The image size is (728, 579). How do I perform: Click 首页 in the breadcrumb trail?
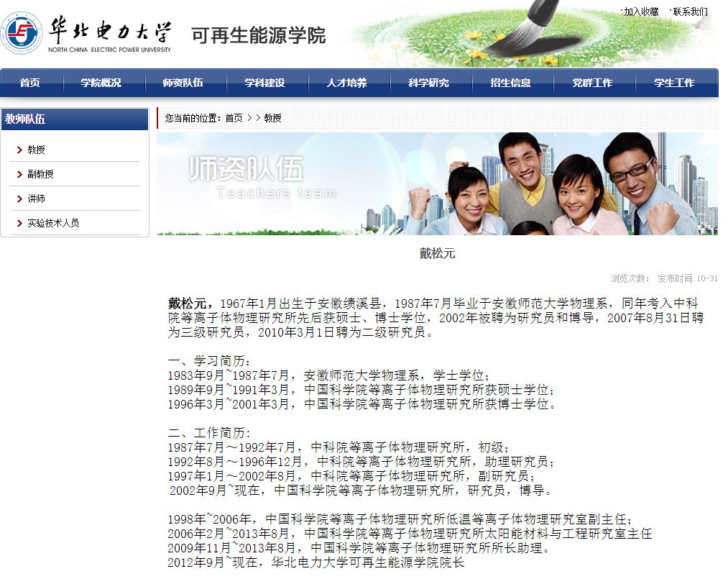[234, 118]
